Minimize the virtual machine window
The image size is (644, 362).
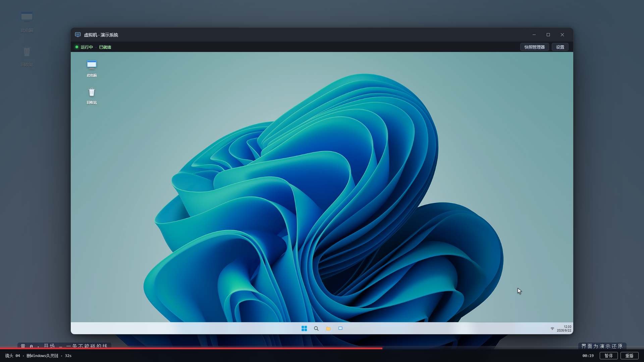(x=534, y=35)
